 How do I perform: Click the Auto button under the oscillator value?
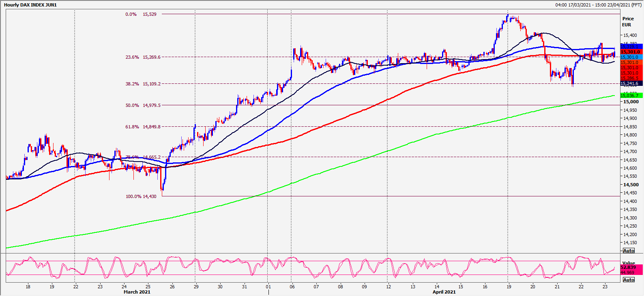coord(629,280)
